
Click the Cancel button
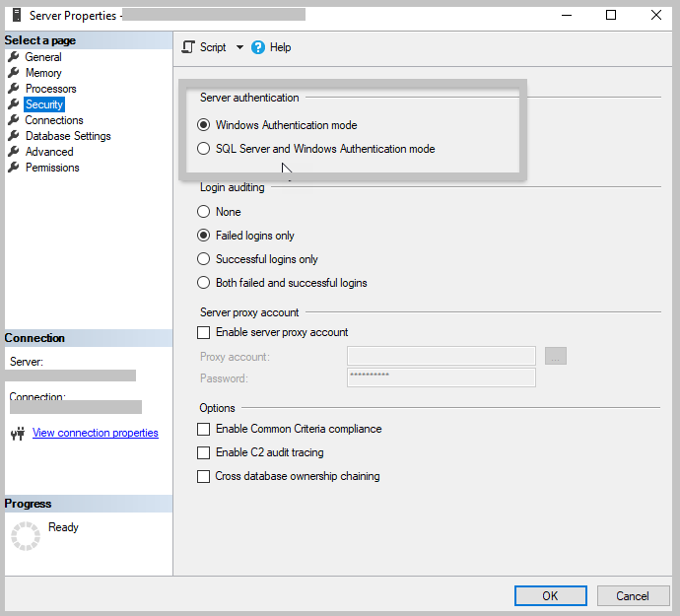pyautogui.click(x=632, y=595)
